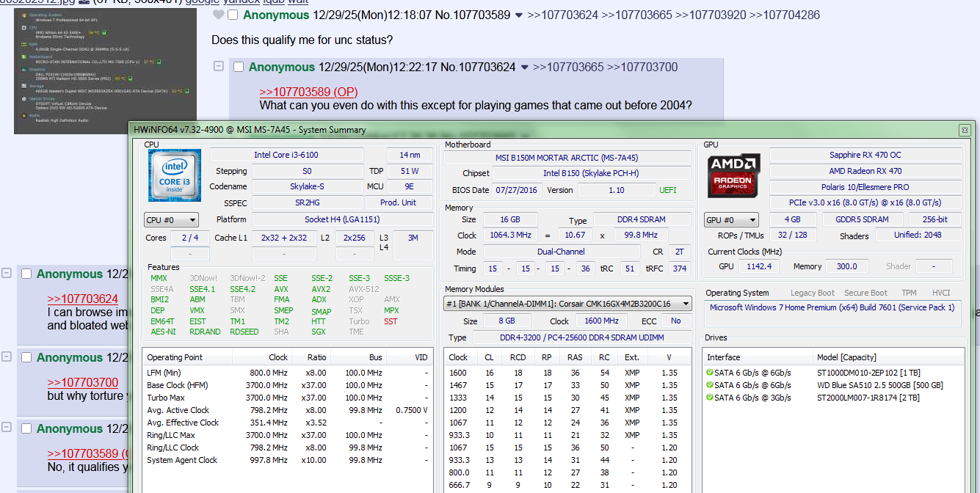Hide the reply starting "No, it qualifies"
Image resolution: width=980 pixels, height=493 pixels.
point(6,428)
